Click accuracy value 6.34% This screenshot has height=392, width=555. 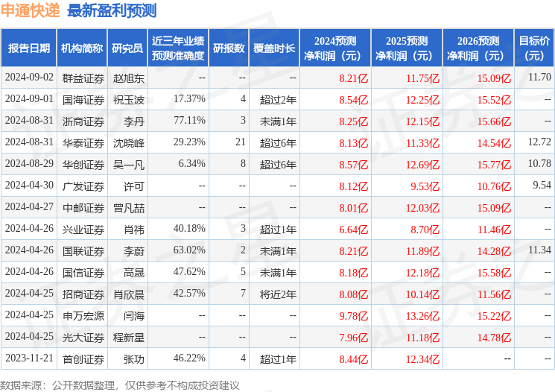tap(192, 164)
